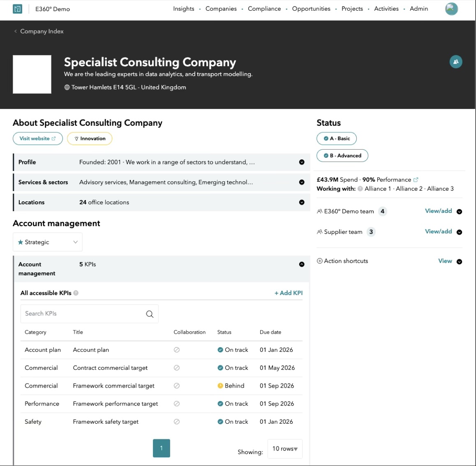Click the Category column header
Screen dimensions: 476x466
click(x=35, y=332)
